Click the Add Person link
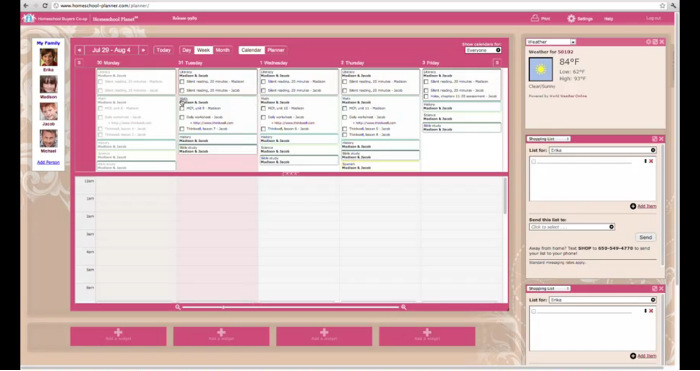Viewport: 700px width, 371px height. click(48, 163)
